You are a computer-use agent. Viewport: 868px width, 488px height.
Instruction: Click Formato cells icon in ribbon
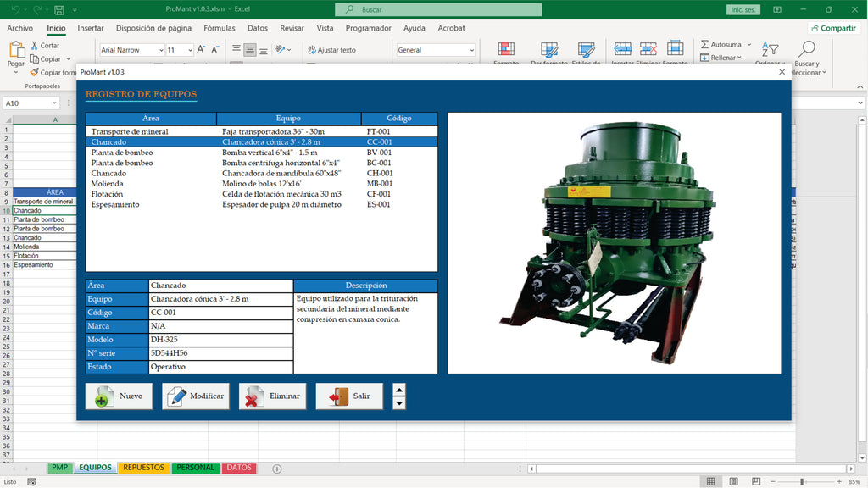[x=675, y=48]
